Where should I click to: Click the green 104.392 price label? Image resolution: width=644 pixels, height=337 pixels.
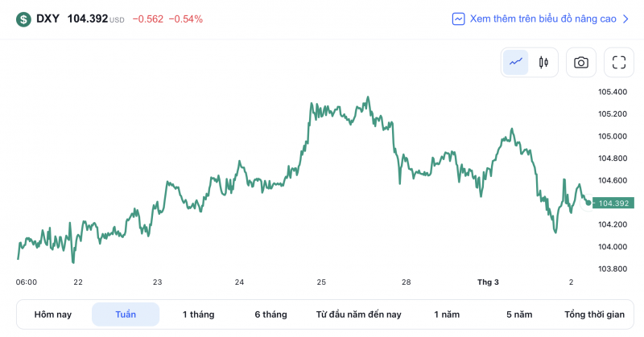click(x=613, y=203)
